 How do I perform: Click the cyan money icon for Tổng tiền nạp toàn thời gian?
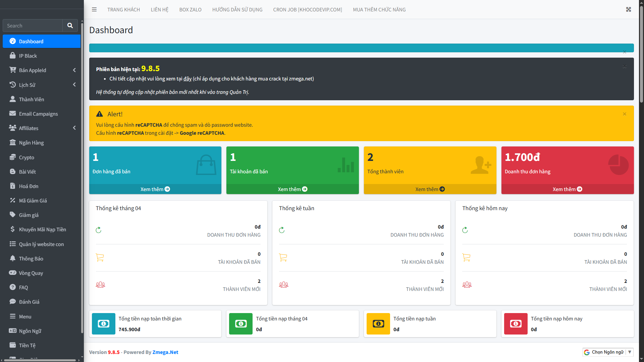coord(104,323)
